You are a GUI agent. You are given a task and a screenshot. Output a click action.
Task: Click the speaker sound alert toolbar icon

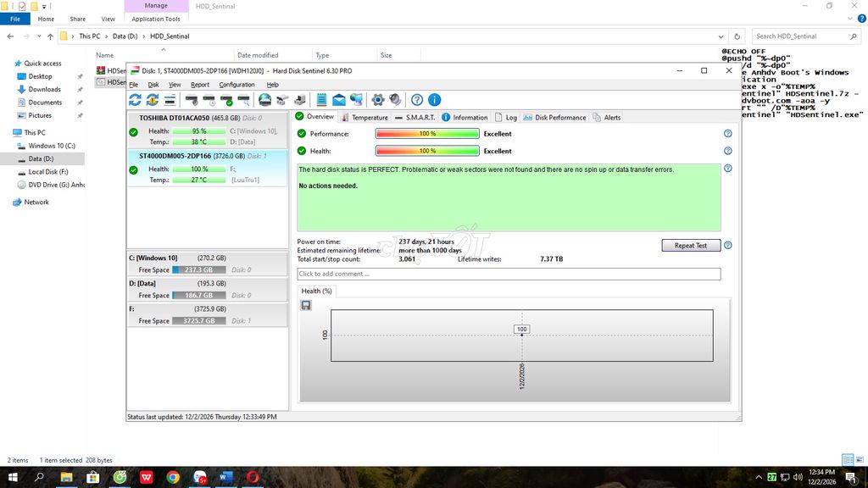[x=395, y=100]
